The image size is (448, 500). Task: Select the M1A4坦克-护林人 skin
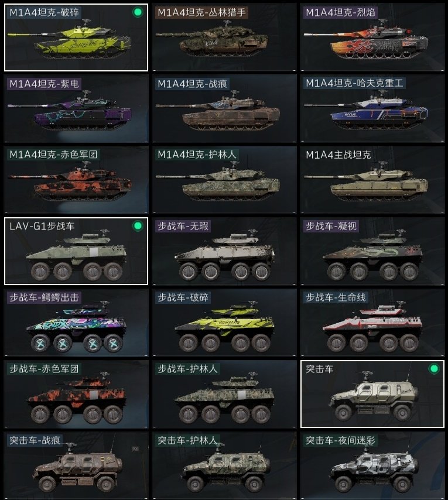pyautogui.click(x=224, y=180)
